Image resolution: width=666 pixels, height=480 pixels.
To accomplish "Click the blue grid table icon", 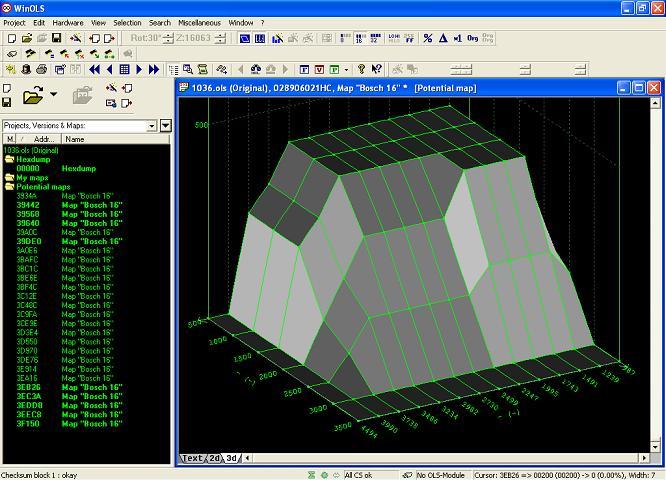I will coord(124,69).
